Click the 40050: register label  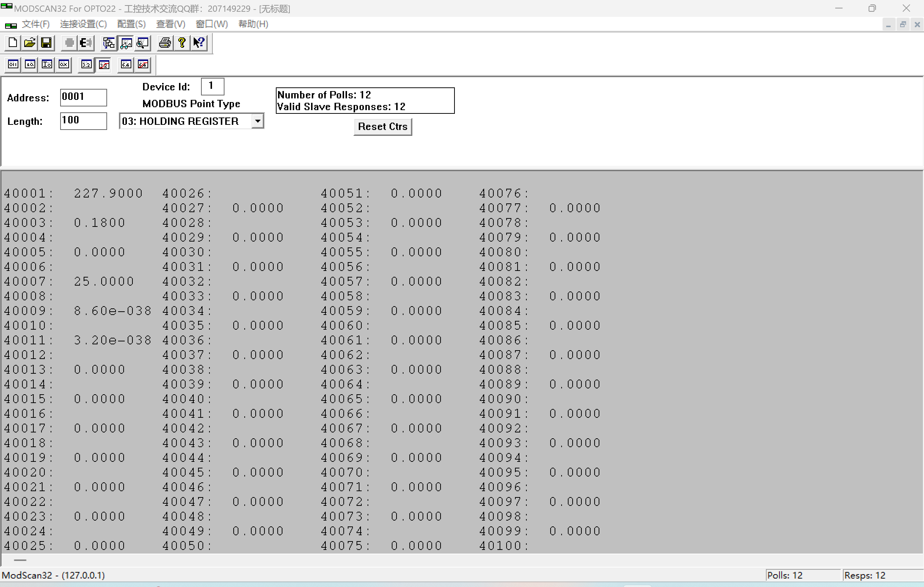(x=187, y=546)
